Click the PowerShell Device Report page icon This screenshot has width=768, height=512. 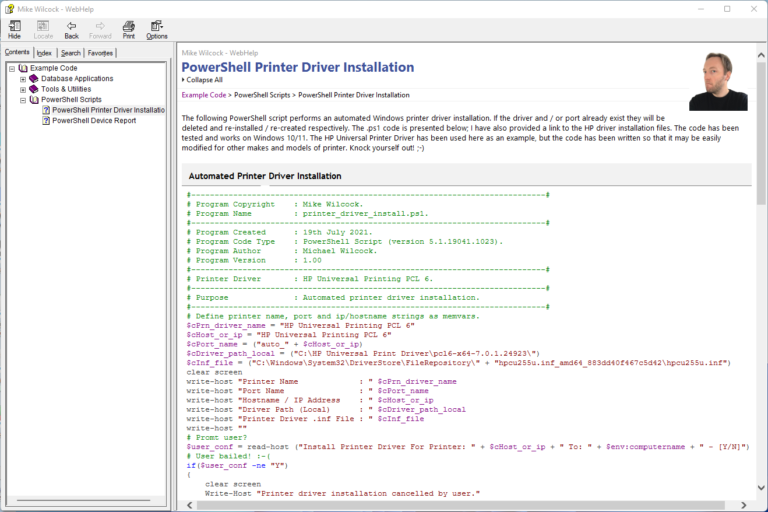[46, 120]
